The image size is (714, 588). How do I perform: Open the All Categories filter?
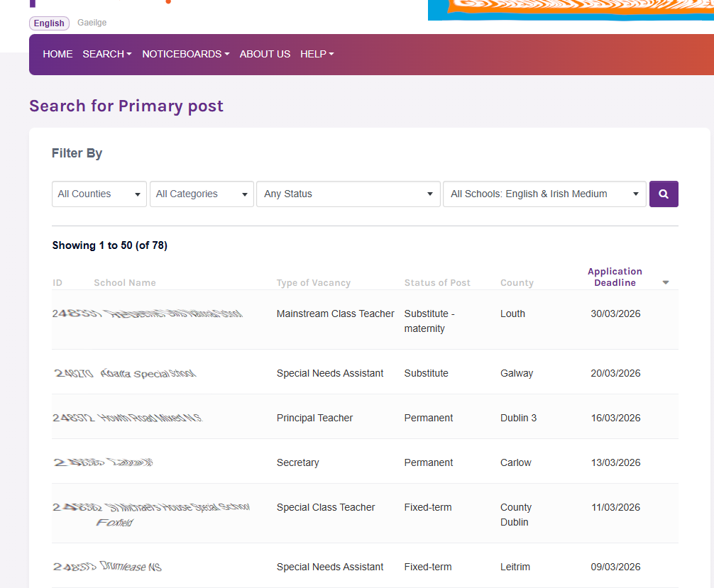201,194
